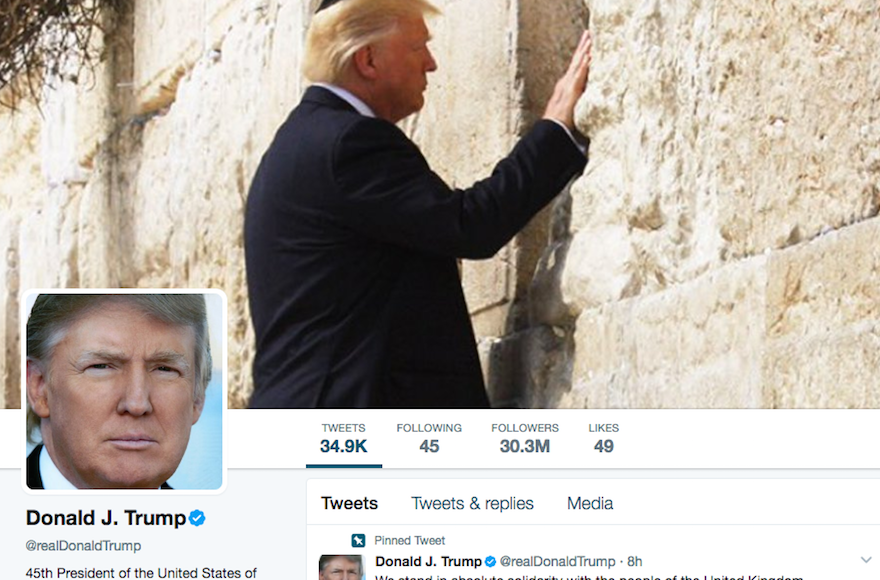Image resolution: width=880 pixels, height=580 pixels.
Task: Open the 8h timestamp of pinned tweet
Action: (635, 561)
